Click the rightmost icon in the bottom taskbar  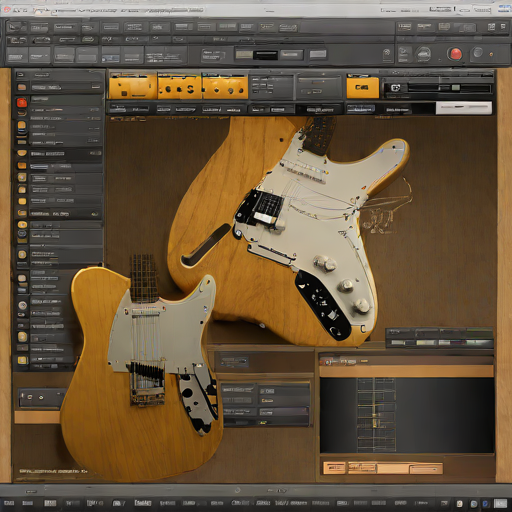[500, 503]
